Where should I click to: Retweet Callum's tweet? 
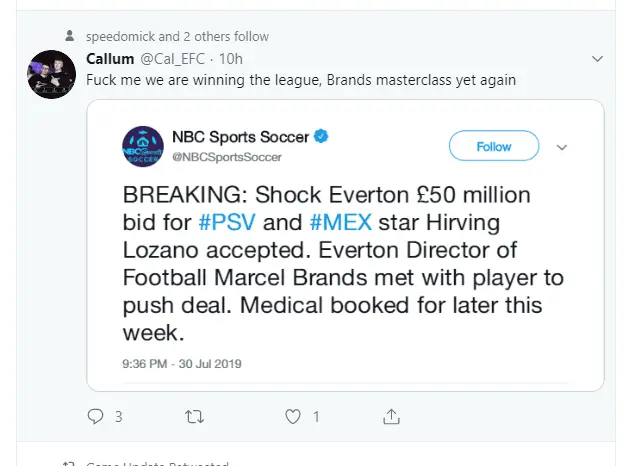[194, 416]
